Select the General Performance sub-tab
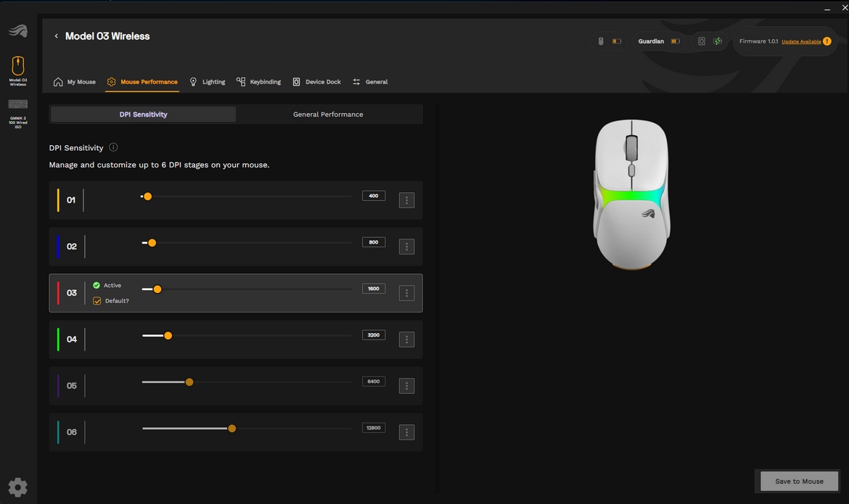 (x=328, y=115)
